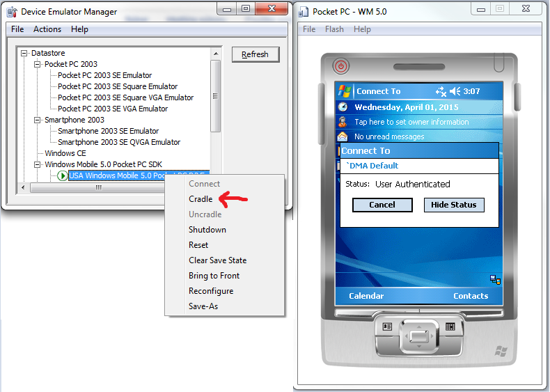Image resolution: width=550 pixels, height=392 pixels.
Task: Select Smartphone 2003 SE QVGA Emulator
Action: 119,142
